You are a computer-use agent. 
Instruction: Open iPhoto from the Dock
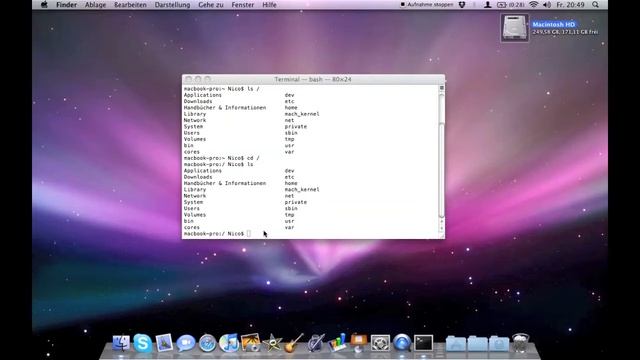[251, 343]
